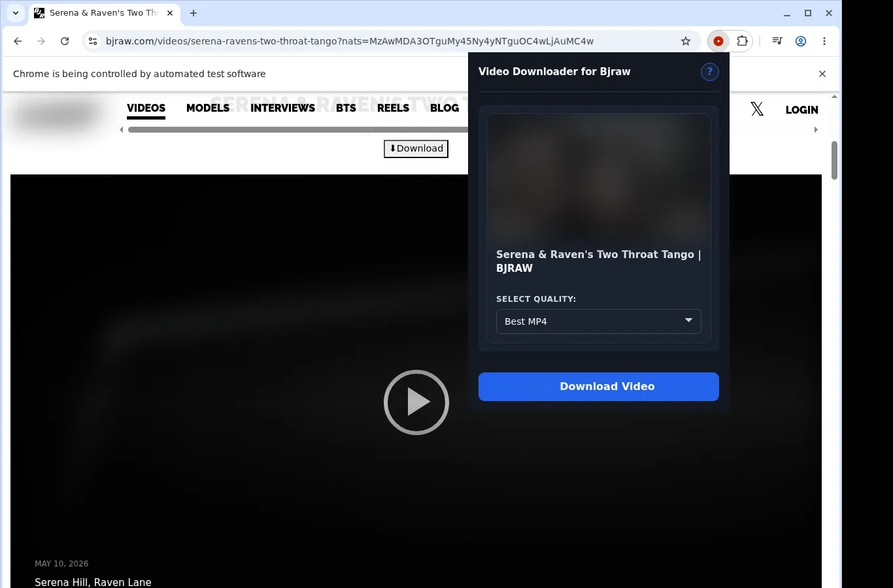
Task: Open the tab search dropdown arrow
Action: [16, 13]
